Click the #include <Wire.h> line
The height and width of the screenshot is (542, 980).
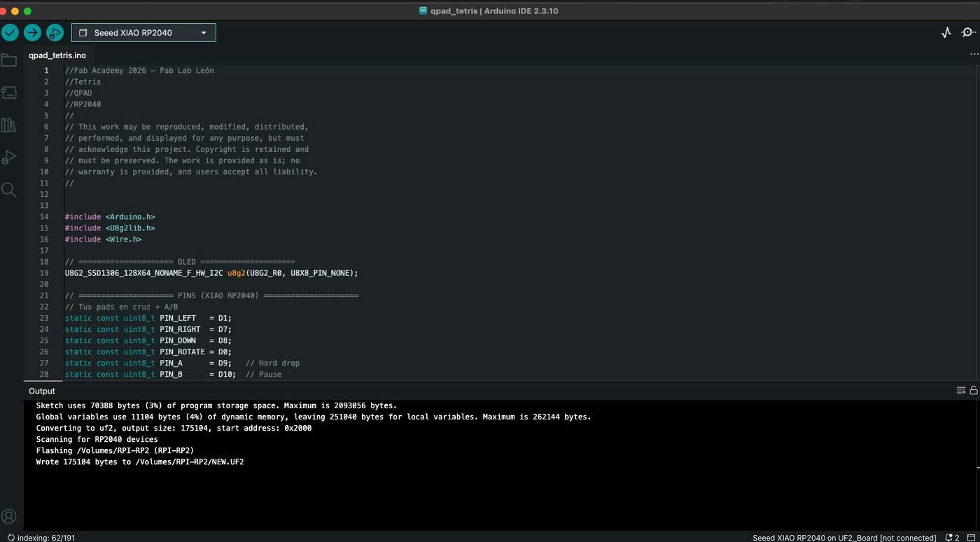pos(104,239)
